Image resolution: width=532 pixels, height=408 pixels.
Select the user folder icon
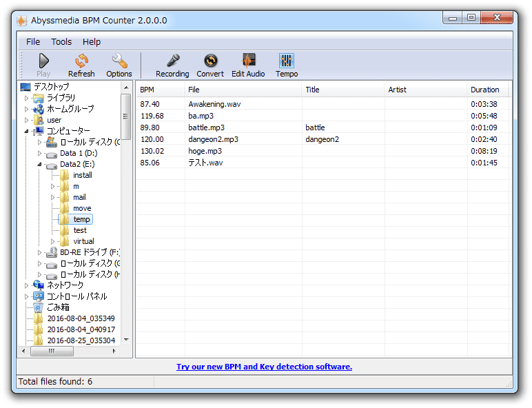39,120
